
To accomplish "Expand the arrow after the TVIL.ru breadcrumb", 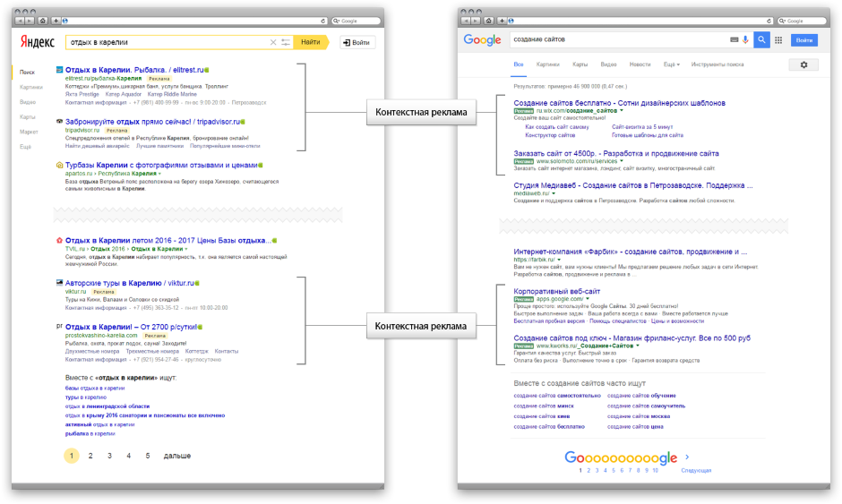I will pyautogui.click(x=186, y=249).
